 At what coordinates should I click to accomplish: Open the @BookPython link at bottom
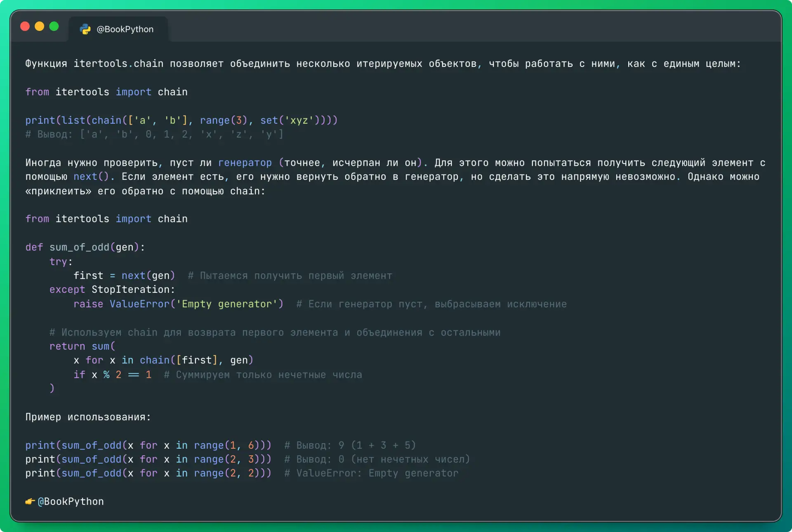click(x=71, y=501)
